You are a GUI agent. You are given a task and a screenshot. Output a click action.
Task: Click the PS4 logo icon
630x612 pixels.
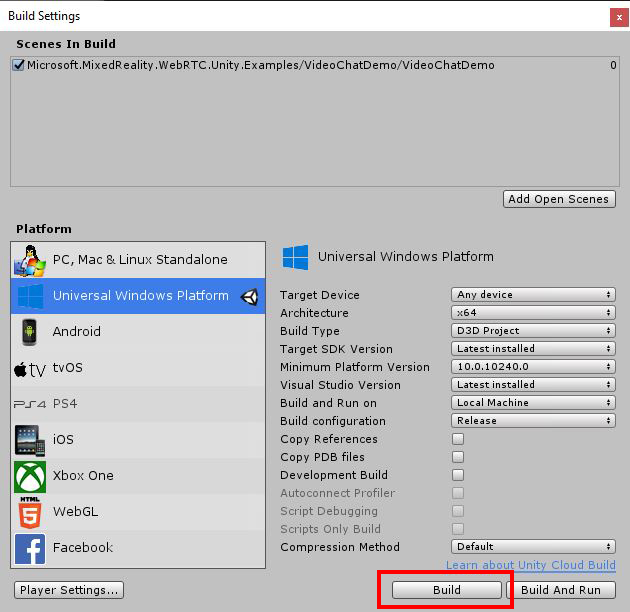[x=30, y=404]
